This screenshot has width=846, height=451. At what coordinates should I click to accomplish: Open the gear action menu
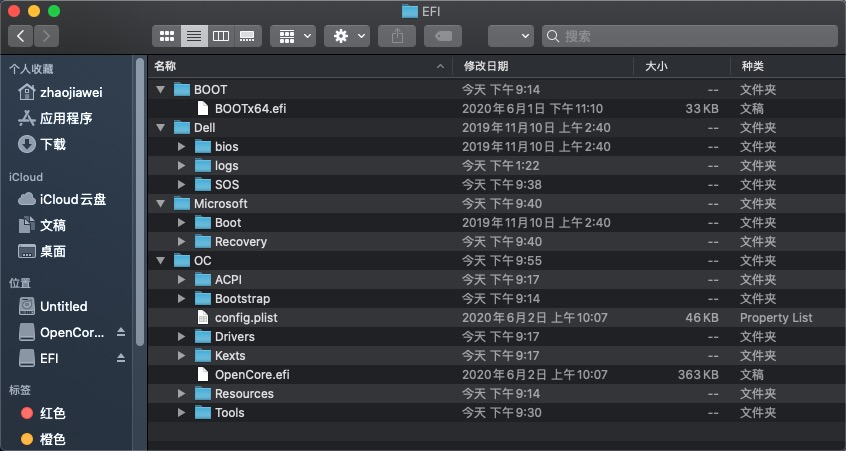tap(346, 36)
